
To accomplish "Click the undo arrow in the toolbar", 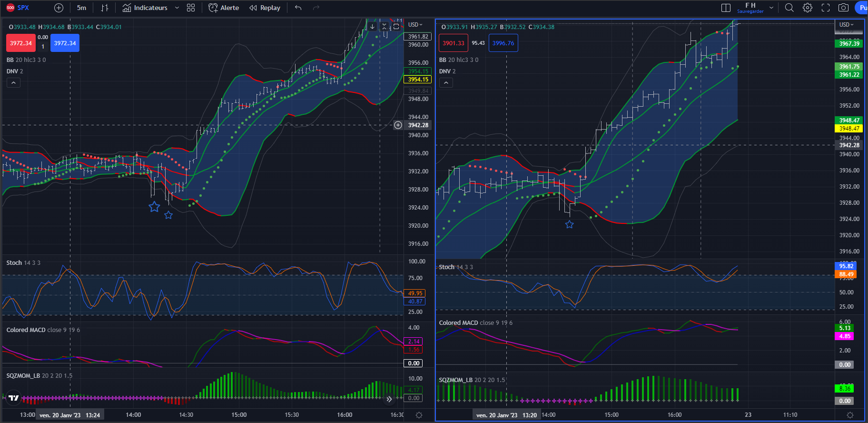I will (x=298, y=8).
